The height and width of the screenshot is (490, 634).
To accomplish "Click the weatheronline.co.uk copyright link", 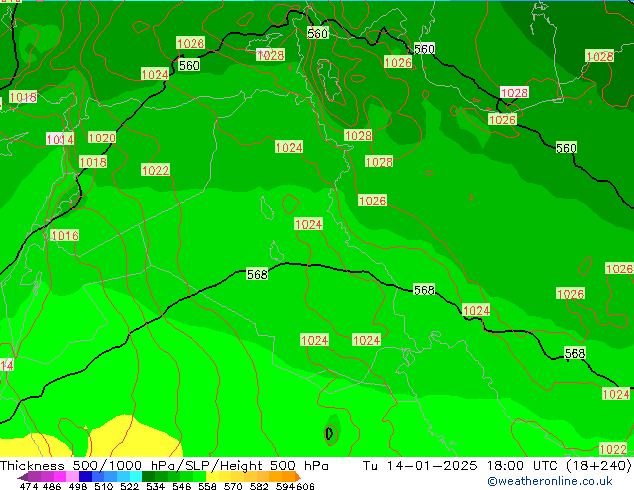I will pos(549,481).
